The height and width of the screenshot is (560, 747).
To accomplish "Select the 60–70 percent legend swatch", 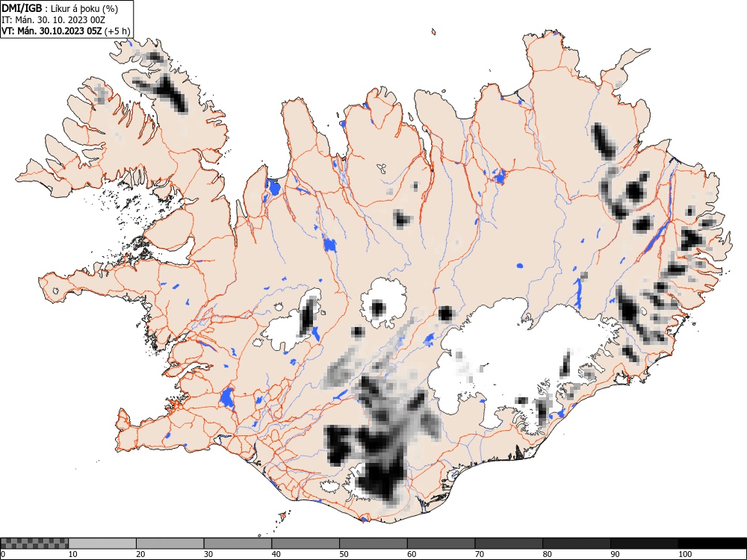I will pos(441,544).
